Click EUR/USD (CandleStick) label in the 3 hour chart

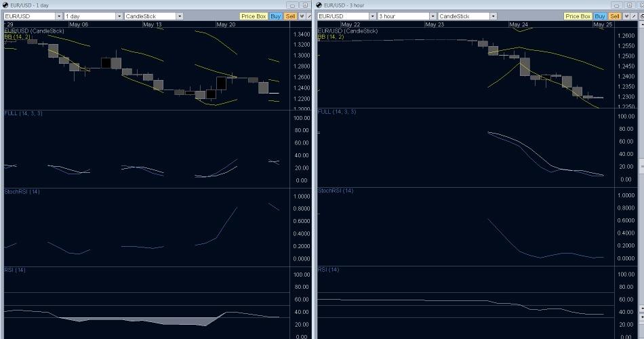(348, 31)
